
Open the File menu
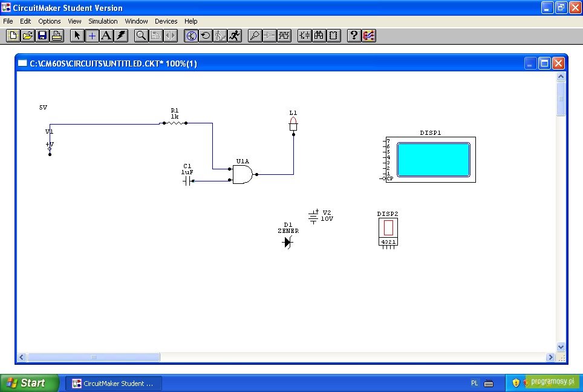8,21
